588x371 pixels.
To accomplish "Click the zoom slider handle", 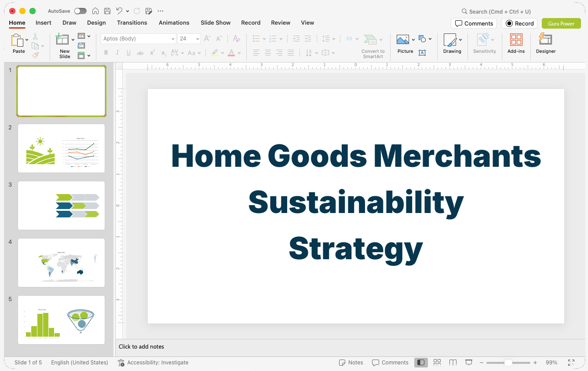I will pos(508,363).
